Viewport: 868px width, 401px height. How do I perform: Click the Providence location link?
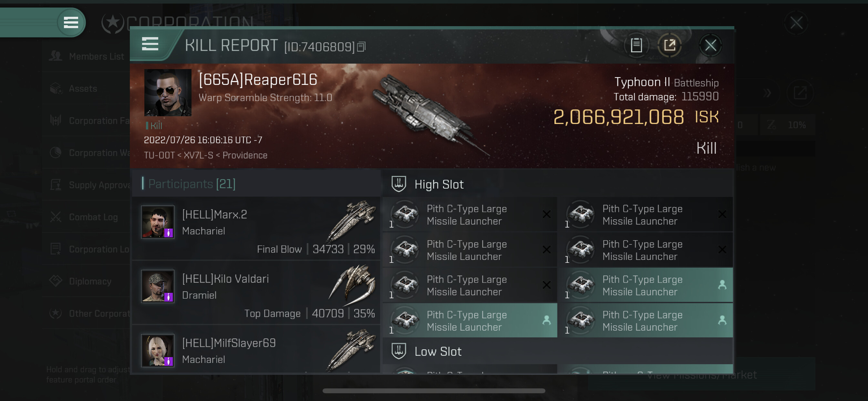pos(245,155)
